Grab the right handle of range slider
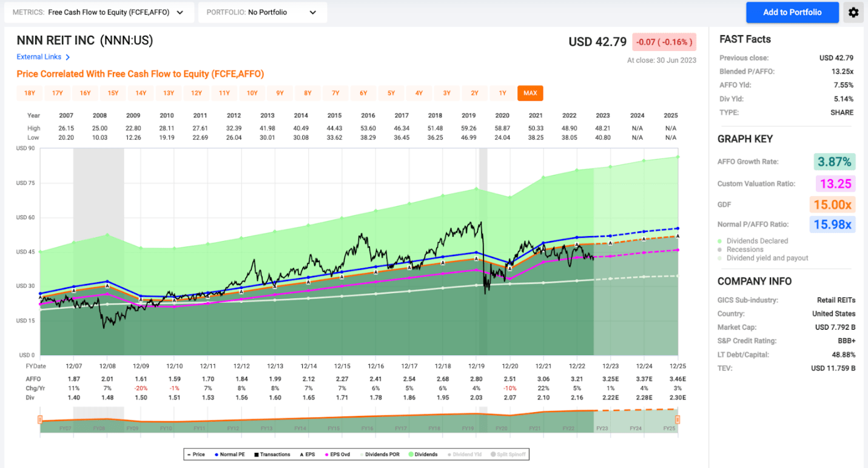Screen dimensions: 868x468 pyautogui.click(x=678, y=419)
